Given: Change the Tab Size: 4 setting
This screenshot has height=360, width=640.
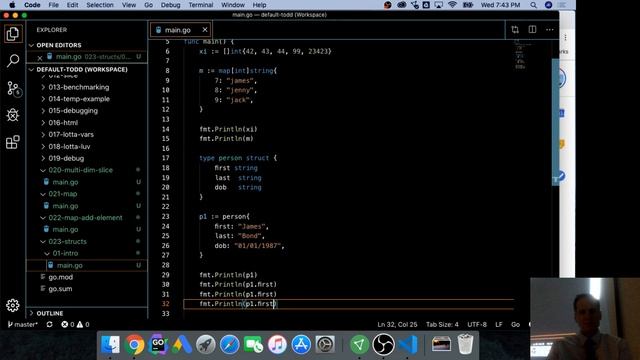Looking at the screenshot, I should [442, 324].
